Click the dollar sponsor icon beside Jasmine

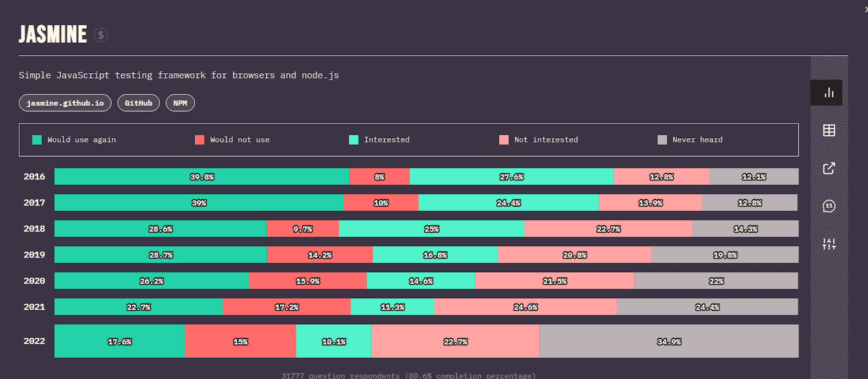pos(101,35)
